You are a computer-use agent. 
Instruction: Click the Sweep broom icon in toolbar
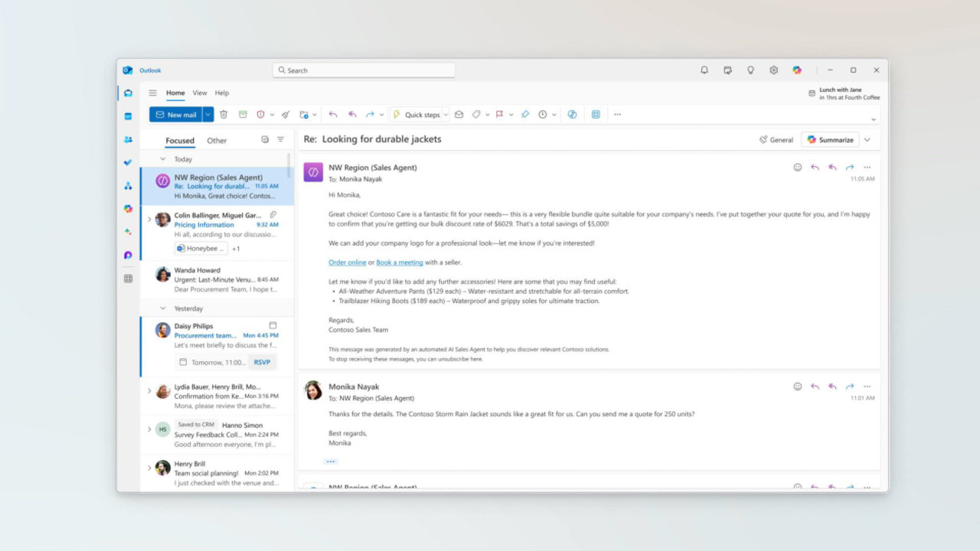(286, 115)
